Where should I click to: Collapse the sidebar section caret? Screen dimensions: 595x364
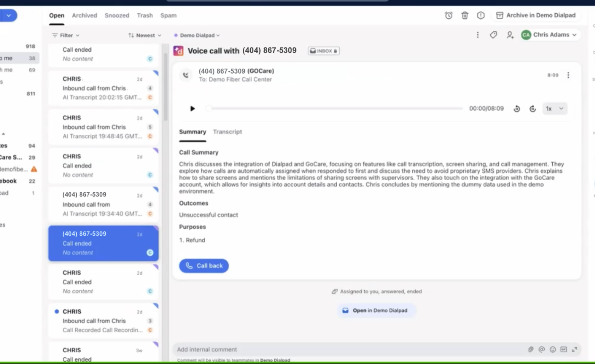pos(3,134)
